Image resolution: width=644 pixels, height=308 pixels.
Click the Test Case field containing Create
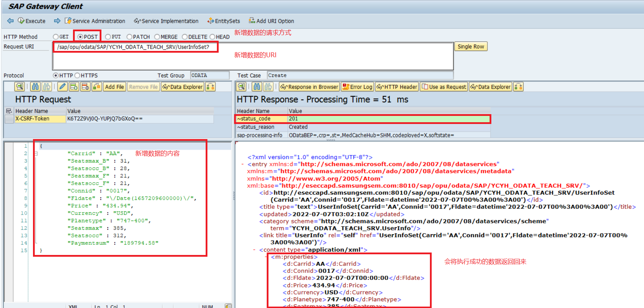pos(360,76)
